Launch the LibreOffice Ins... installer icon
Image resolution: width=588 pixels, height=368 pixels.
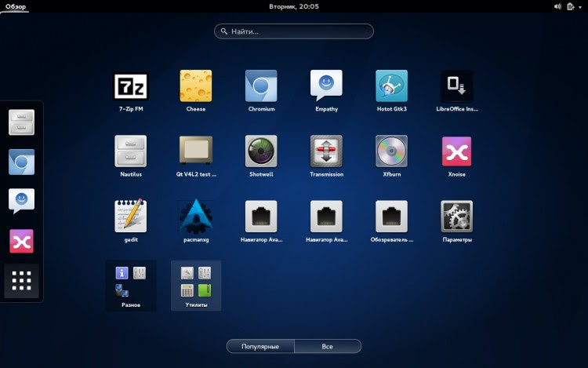click(457, 86)
